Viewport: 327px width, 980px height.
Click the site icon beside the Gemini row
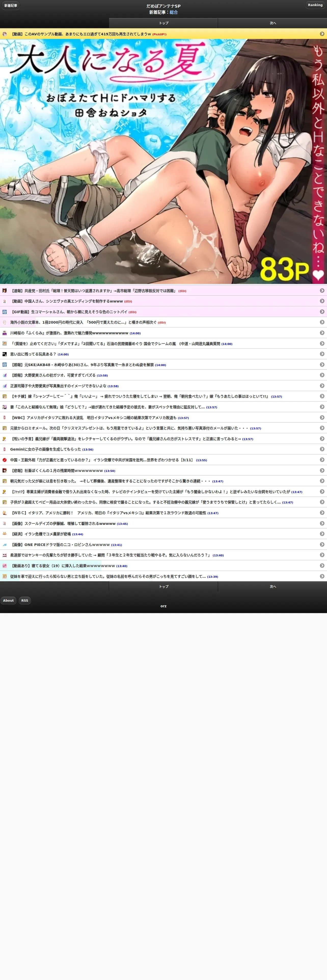pyautogui.click(x=5, y=449)
